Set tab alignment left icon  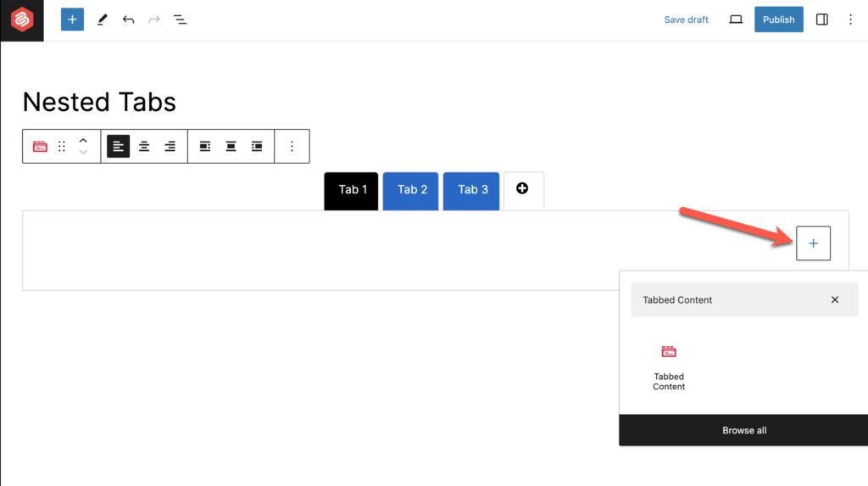click(205, 146)
